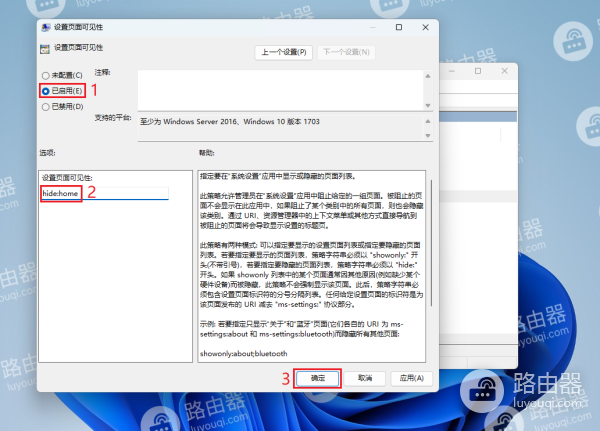Image resolution: width=600 pixels, height=431 pixels.
Task: Select the 已禁用(D) radio option
Action: (62, 106)
